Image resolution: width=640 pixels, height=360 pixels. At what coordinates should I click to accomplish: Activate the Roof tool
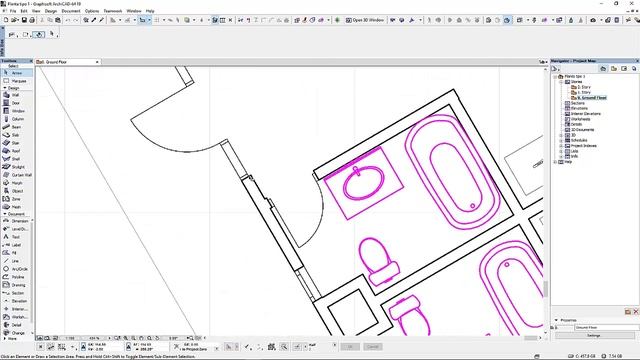coord(17,151)
